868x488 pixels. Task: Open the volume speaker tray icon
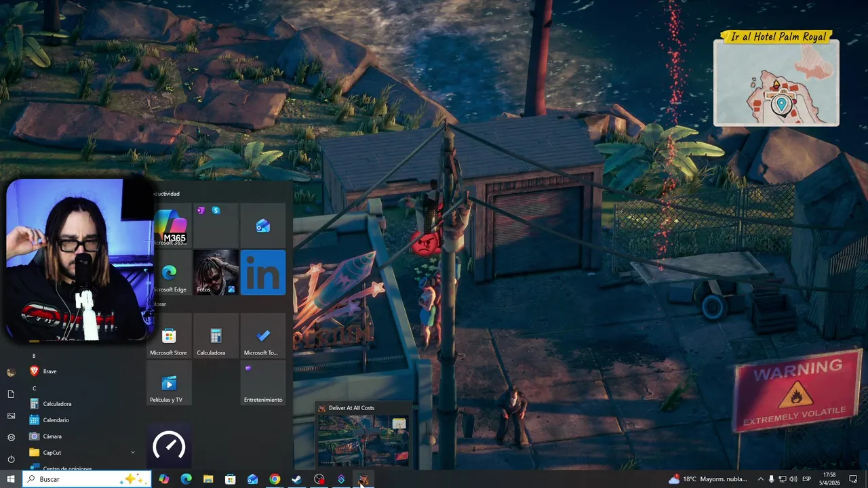(793, 479)
